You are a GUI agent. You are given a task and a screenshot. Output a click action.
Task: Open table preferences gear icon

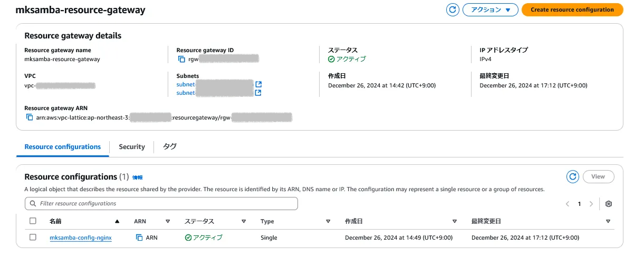click(609, 204)
